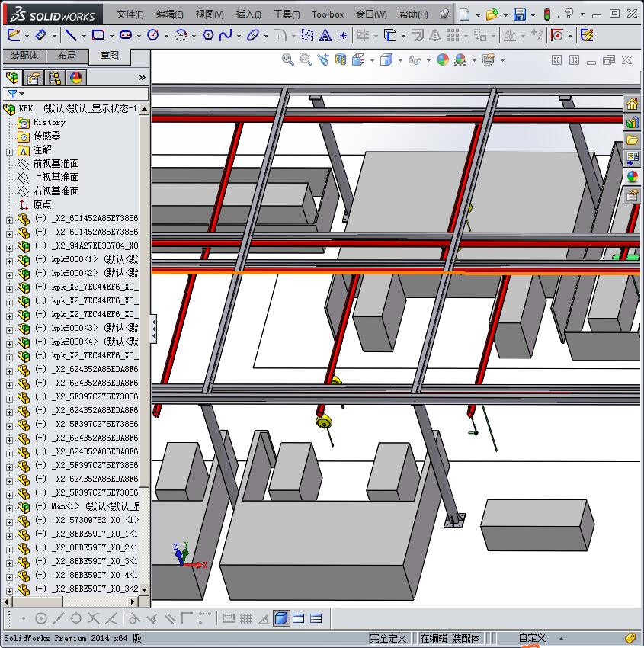Select the Ellipse tool
The height and width of the screenshot is (648, 644).
click(253, 36)
